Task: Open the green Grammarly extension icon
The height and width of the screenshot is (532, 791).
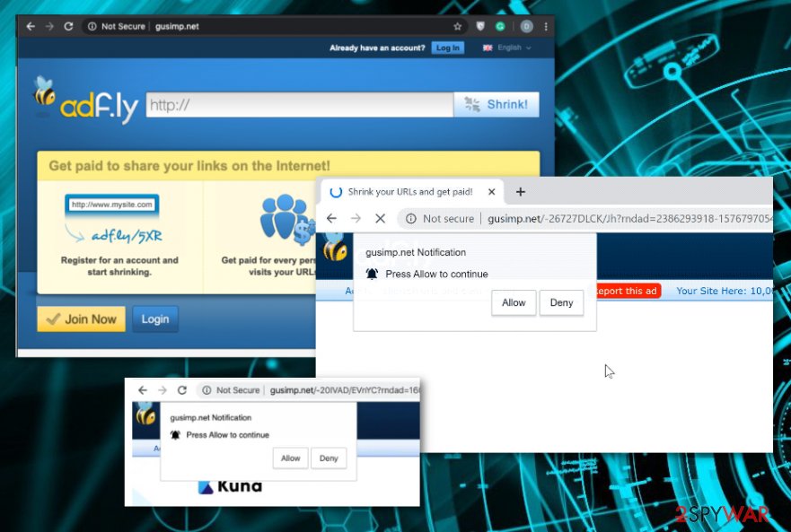Action: click(x=500, y=26)
